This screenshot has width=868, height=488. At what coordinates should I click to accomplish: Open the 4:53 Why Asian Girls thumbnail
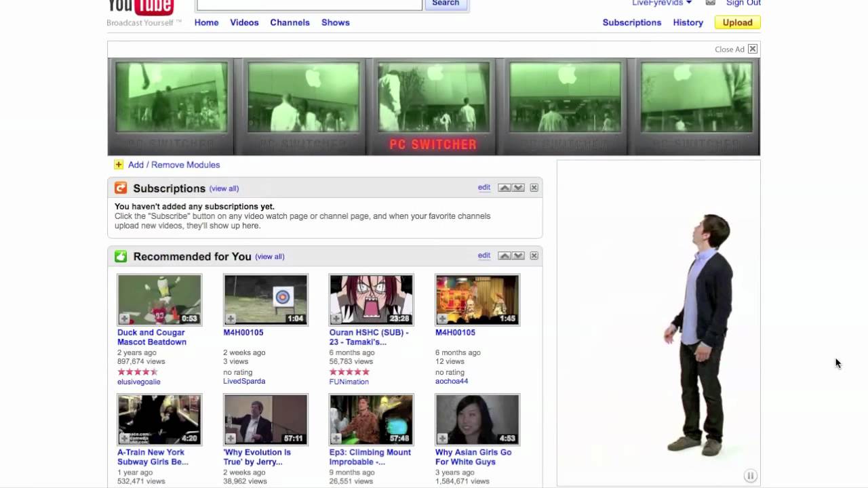[x=477, y=420]
